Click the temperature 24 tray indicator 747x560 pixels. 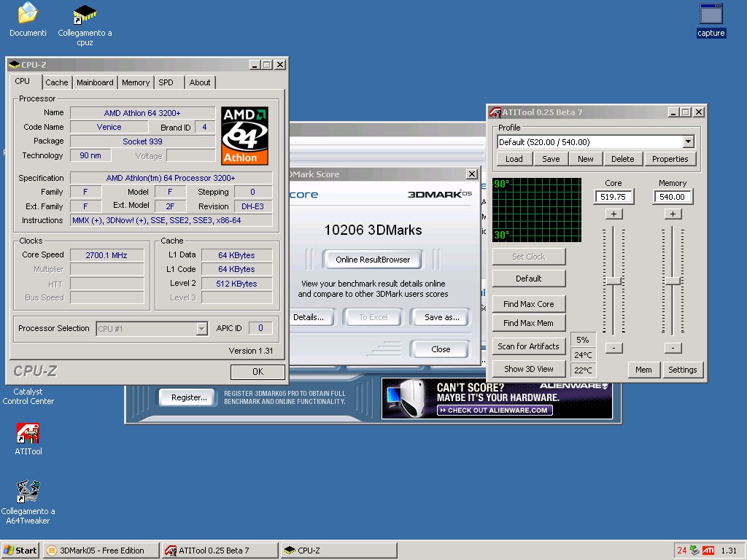[x=682, y=551]
